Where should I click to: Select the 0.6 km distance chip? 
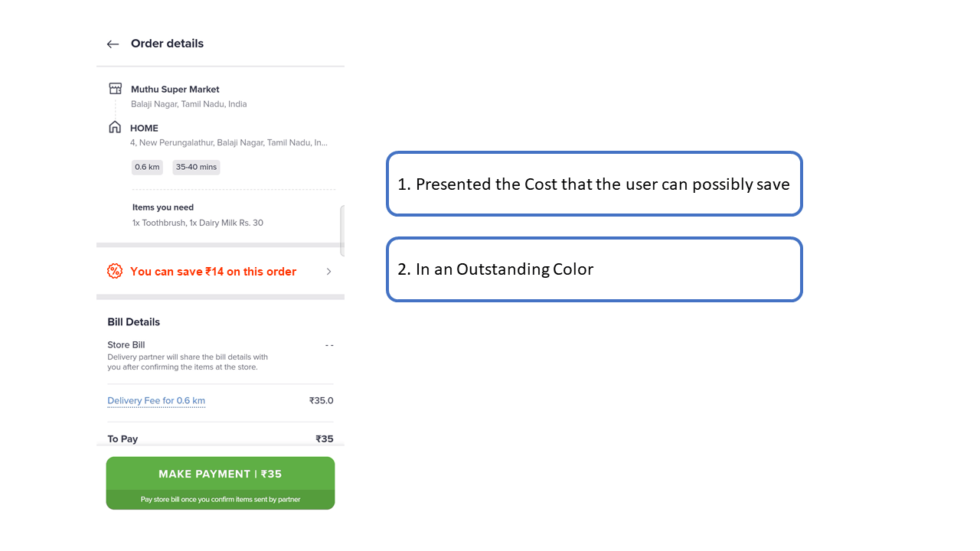coord(147,167)
